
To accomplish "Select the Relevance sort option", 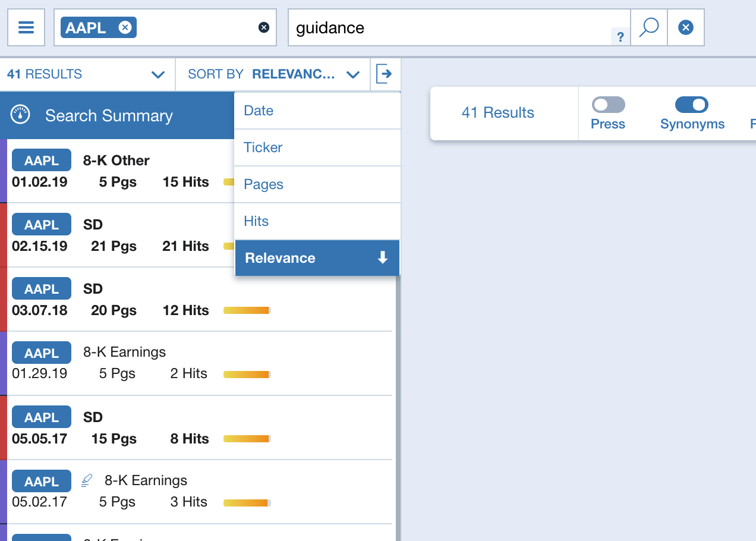I will [x=317, y=258].
